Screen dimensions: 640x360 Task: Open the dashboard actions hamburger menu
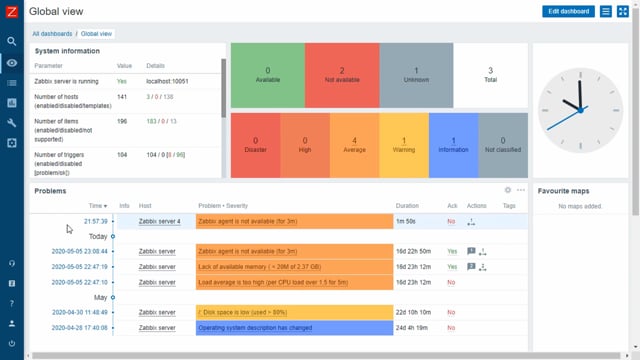[x=606, y=11]
